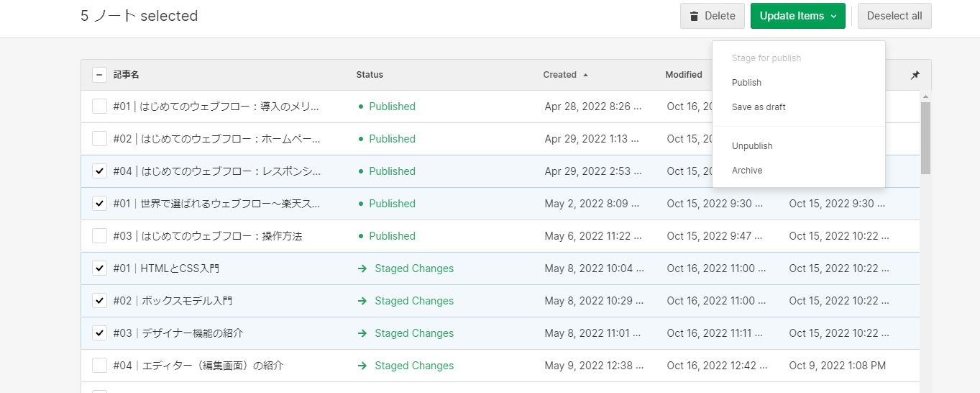Click the Created column sort arrow
The image size is (980, 393).
pyautogui.click(x=585, y=75)
